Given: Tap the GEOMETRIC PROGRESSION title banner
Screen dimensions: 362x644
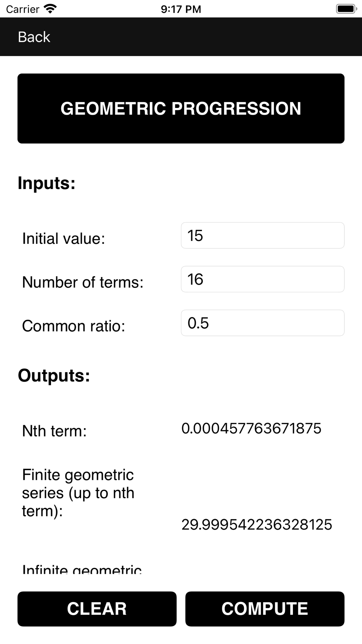Looking at the screenshot, I should pyautogui.click(x=181, y=109).
